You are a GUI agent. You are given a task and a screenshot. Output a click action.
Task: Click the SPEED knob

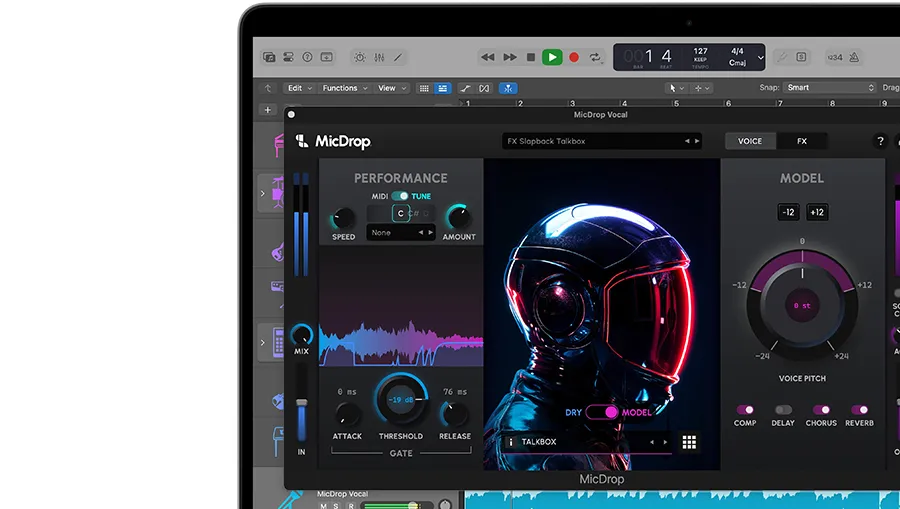point(343,218)
